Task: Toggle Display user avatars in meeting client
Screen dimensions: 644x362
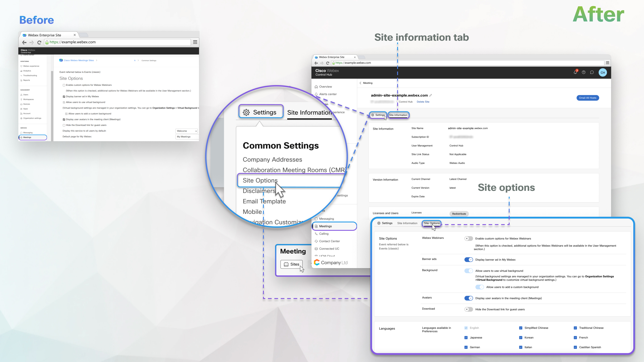Action: 468,298
